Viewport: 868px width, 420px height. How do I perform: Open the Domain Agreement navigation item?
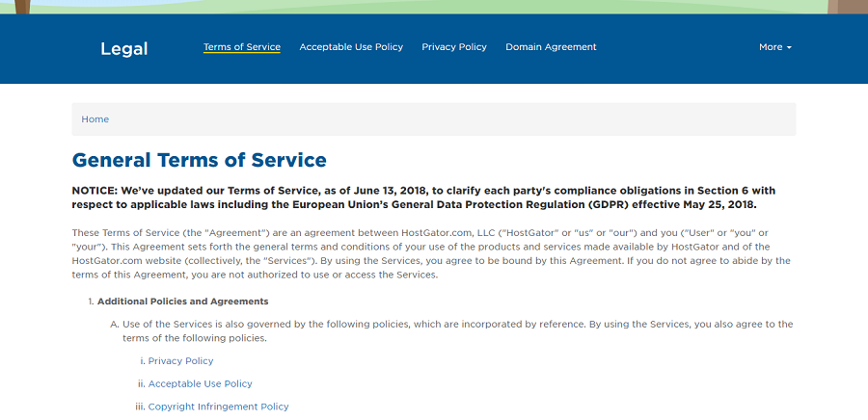pos(551,47)
